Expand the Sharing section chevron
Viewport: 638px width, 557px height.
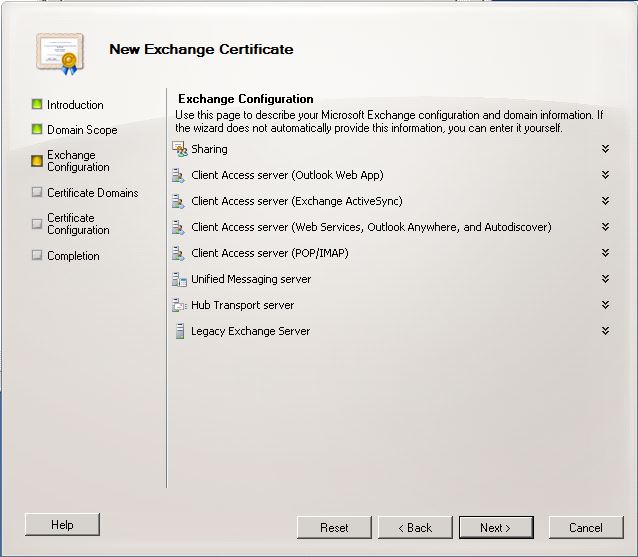tap(605, 149)
